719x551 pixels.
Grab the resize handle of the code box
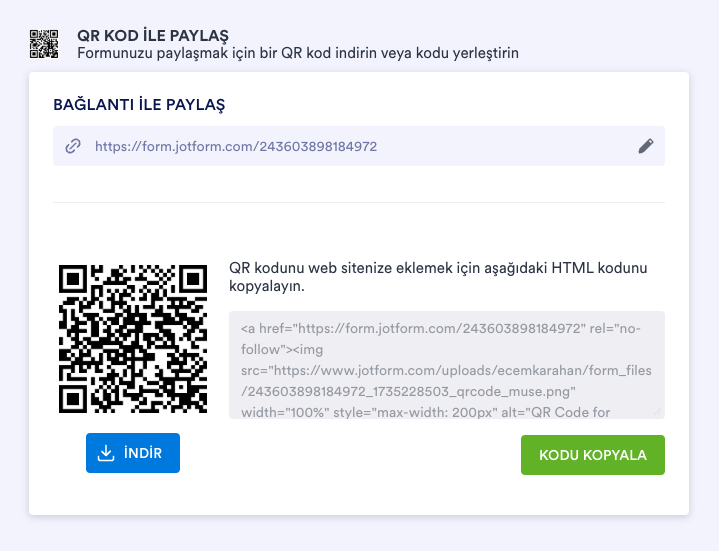click(659, 411)
